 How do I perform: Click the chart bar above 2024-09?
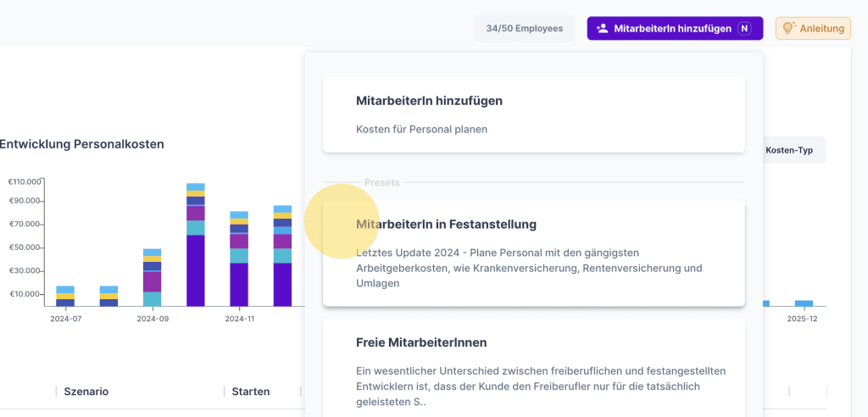153,277
